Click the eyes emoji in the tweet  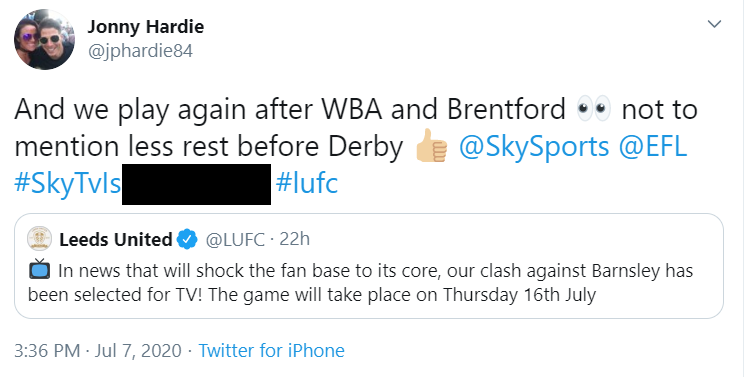pyautogui.click(x=593, y=109)
